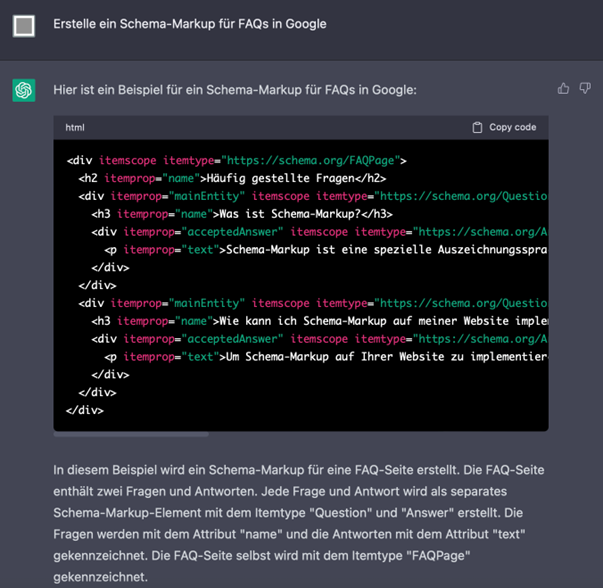Click the horizontal scrollbar under the code block

coord(131,434)
